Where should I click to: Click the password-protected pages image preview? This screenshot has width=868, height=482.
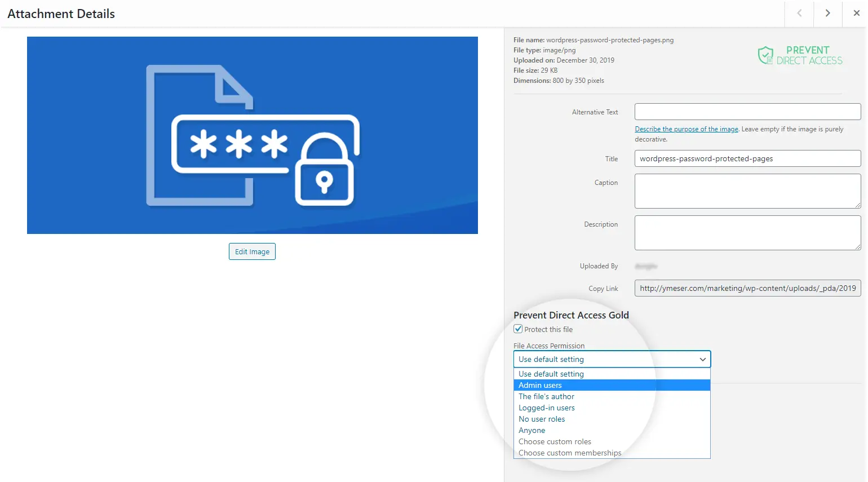point(253,135)
